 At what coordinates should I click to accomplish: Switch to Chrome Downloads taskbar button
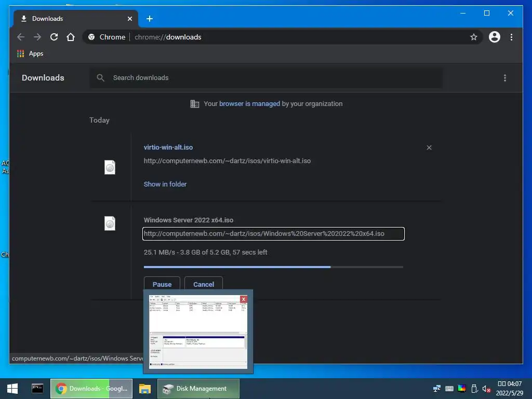coord(91,389)
